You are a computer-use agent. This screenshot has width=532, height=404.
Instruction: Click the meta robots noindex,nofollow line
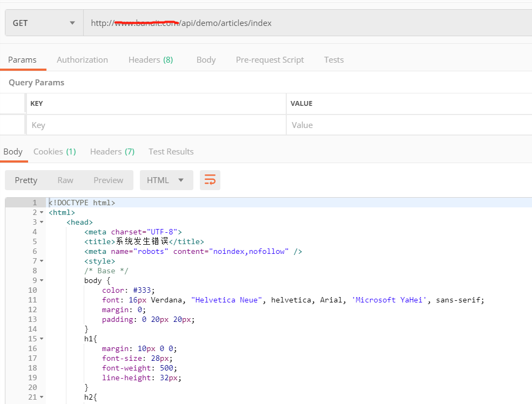[193, 251]
